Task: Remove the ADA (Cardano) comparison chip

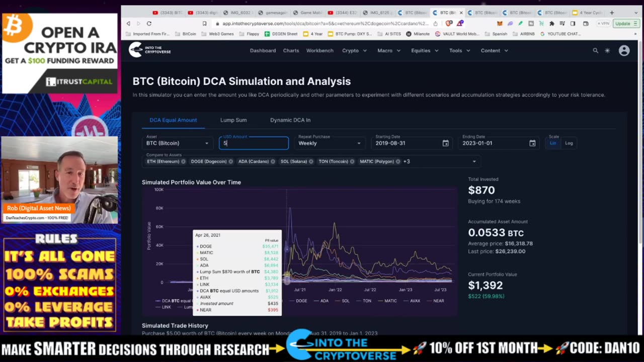Action: pyautogui.click(x=273, y=161)
